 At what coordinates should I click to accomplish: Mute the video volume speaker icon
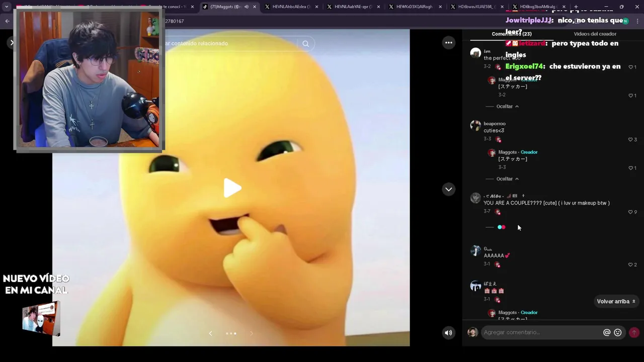point(448,332)
